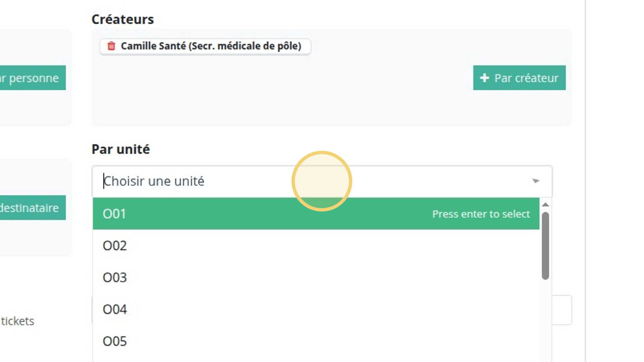Click the unit list scrollbar thumb
The height and width of the screenshot is (362, 644).
545,246
